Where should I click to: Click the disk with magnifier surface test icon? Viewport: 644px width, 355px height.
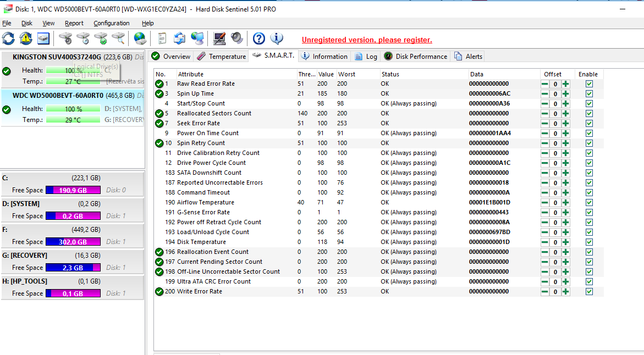point(118,38)
